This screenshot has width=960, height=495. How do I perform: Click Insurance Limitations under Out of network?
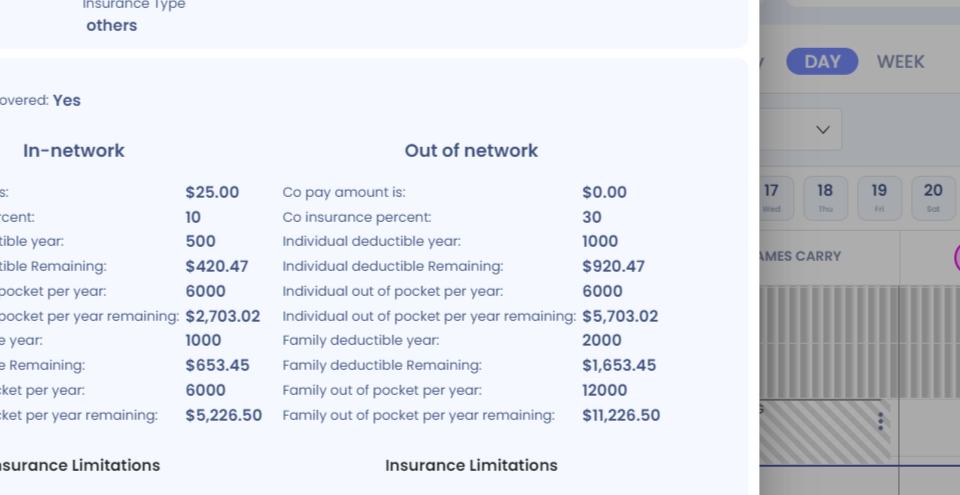471,466
